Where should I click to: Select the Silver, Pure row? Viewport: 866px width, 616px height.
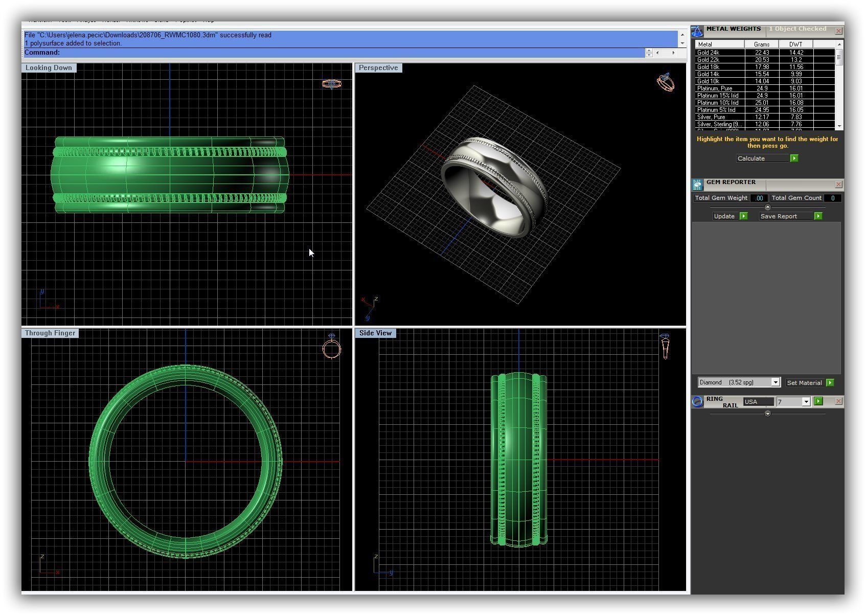765,117
